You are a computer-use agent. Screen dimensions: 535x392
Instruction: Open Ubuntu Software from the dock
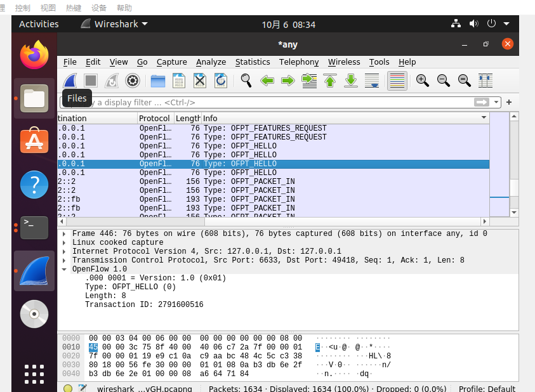coord(34,141)
